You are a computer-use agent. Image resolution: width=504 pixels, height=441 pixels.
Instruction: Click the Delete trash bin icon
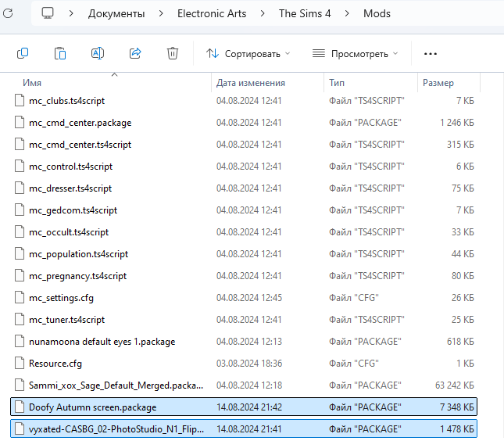tap(173, 53)
